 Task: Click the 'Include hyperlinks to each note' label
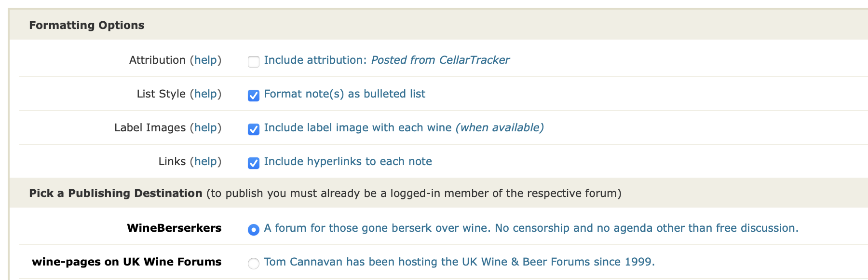[x=348, y=161]
